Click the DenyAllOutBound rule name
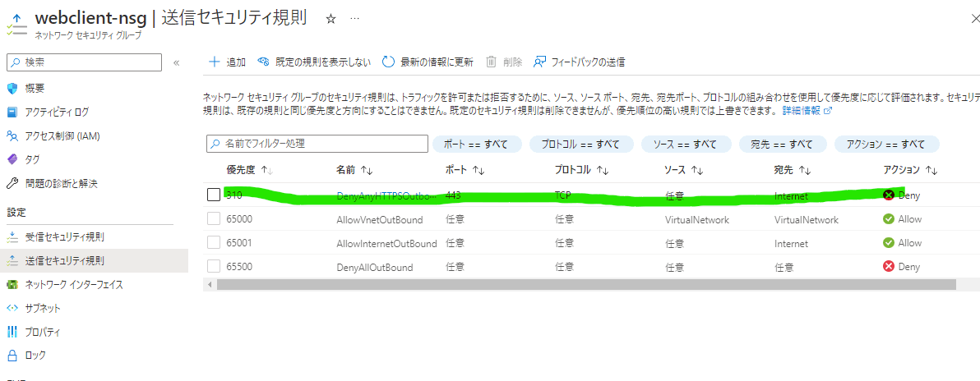 374,268
